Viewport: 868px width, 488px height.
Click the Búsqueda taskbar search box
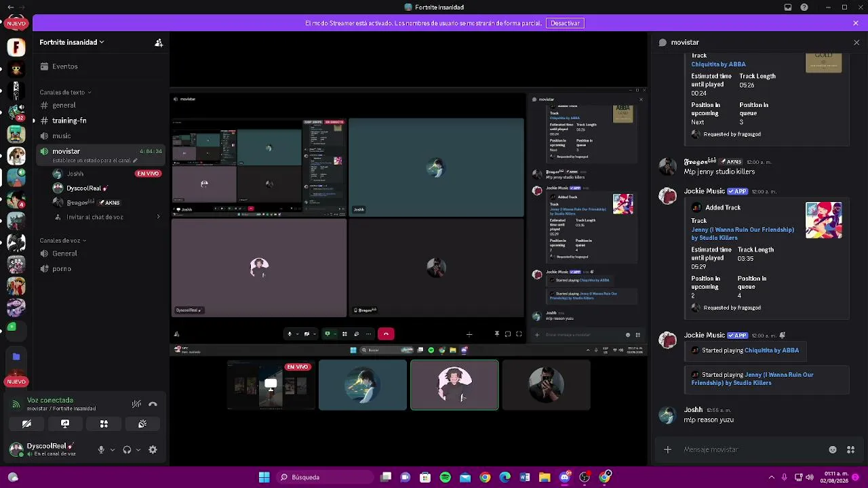click(x=325, y=477)
